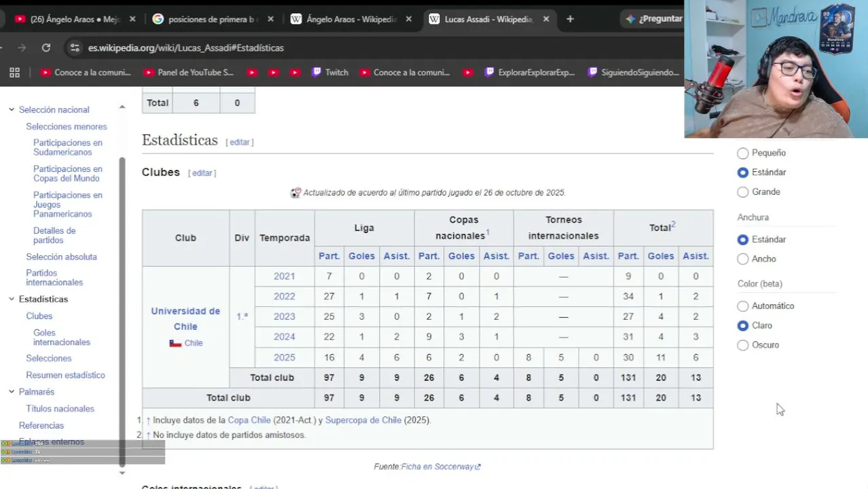The width and height of the screenshot is (868, 489).
Task: Open Universidad de Chile club link
Action: pos(185,319)
